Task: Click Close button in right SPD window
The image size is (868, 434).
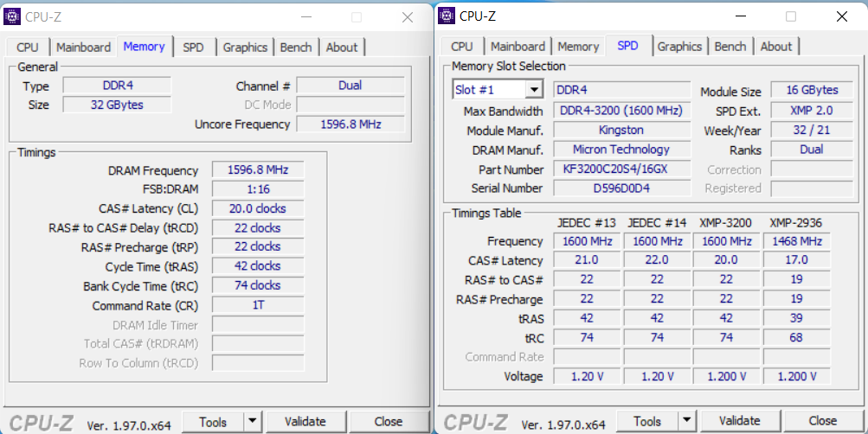Action: [823, 421]
